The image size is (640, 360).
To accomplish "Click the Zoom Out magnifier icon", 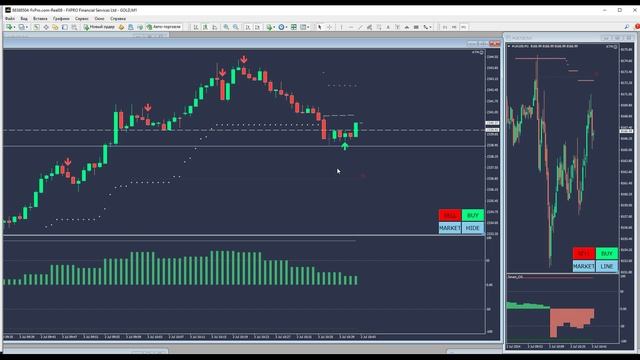I will tap(236, 27).
